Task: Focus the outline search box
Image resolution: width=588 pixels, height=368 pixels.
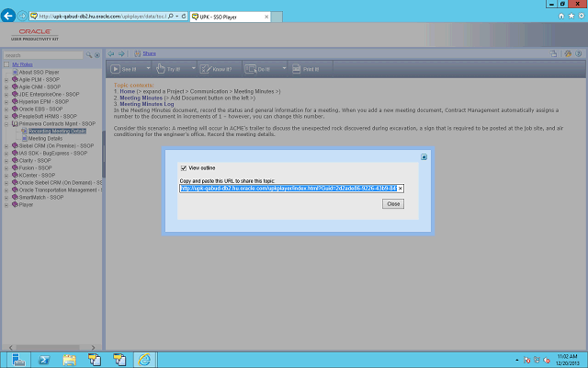Action: (43, 55)
